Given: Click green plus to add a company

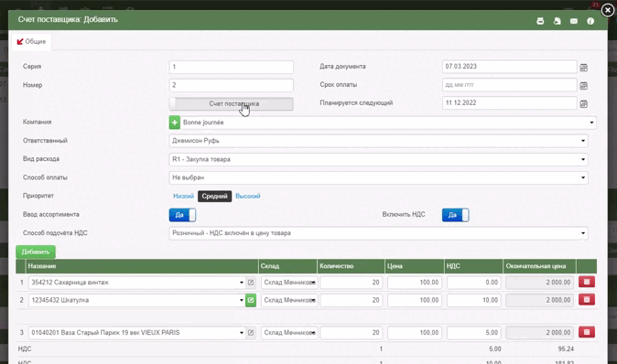Looking at the screenshot, I should 174,123.
